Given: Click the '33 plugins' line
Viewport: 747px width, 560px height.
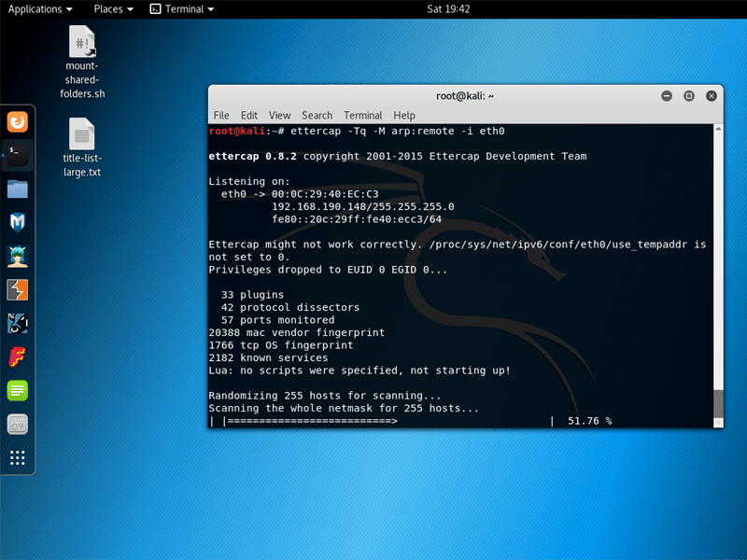Looking at the screenshot, I should [252, 295].
